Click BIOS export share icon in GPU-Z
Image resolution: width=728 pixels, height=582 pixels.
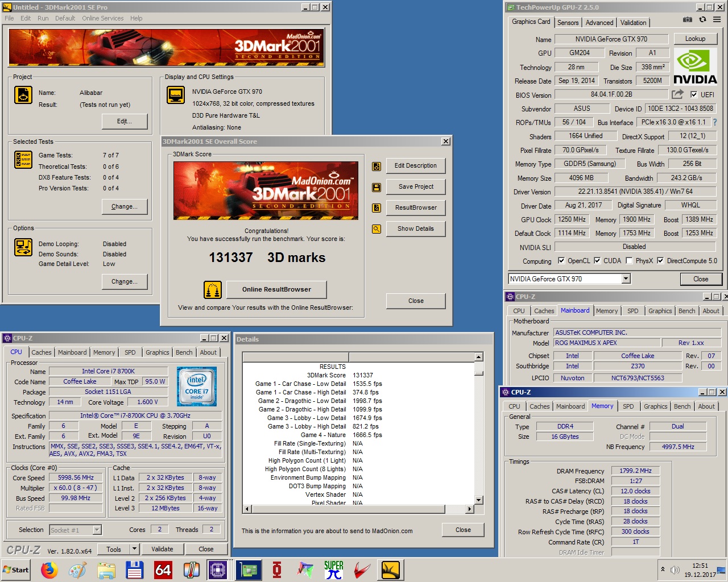[x=677, y=94]
